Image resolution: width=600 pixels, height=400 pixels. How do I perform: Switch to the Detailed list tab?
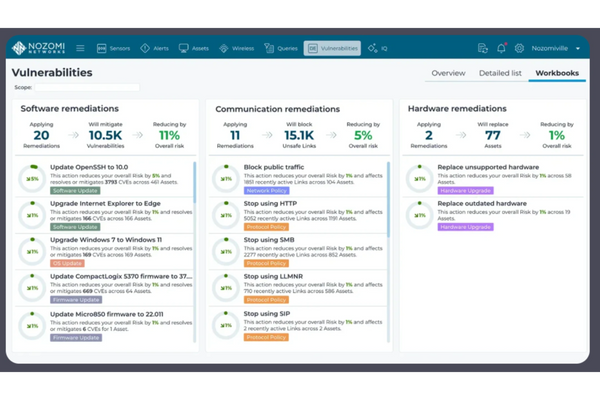(x=498, y=73)
